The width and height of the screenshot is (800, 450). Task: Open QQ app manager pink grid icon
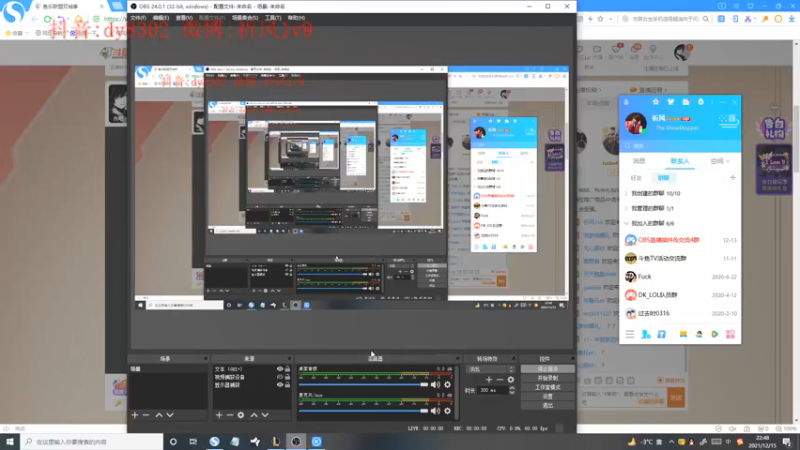tap(731, 334)
